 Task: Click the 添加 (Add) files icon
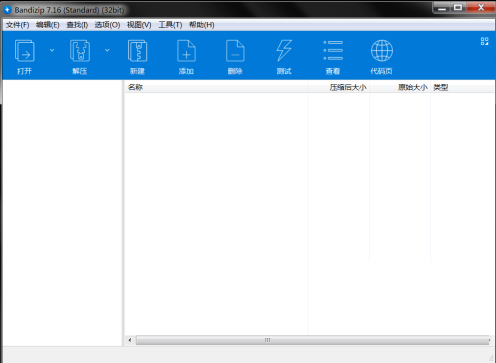[x=186, y=51]
